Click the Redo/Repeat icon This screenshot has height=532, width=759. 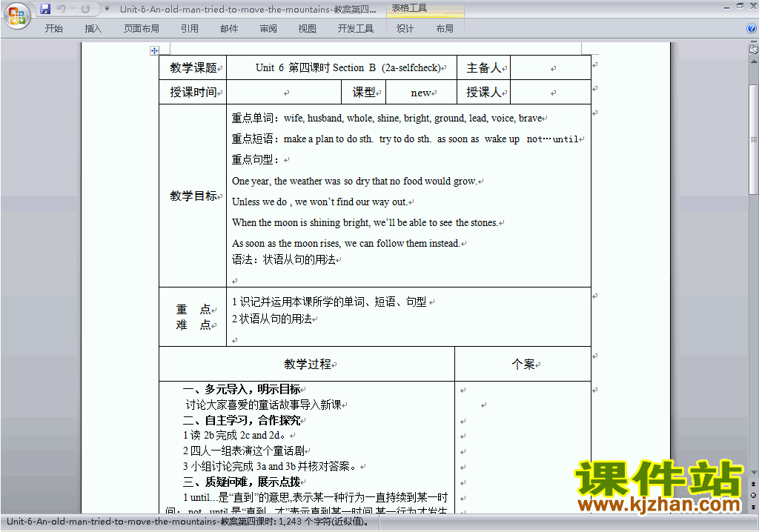(86, 9)
